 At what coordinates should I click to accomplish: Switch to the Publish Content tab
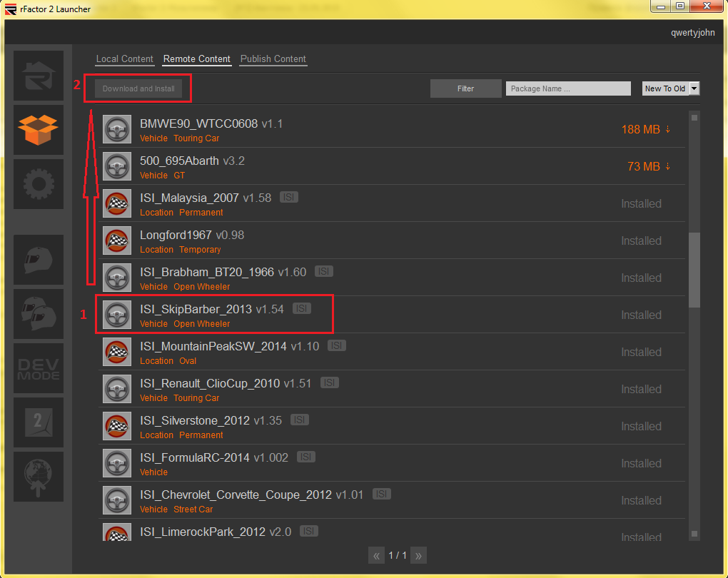[x=273, y=59]
